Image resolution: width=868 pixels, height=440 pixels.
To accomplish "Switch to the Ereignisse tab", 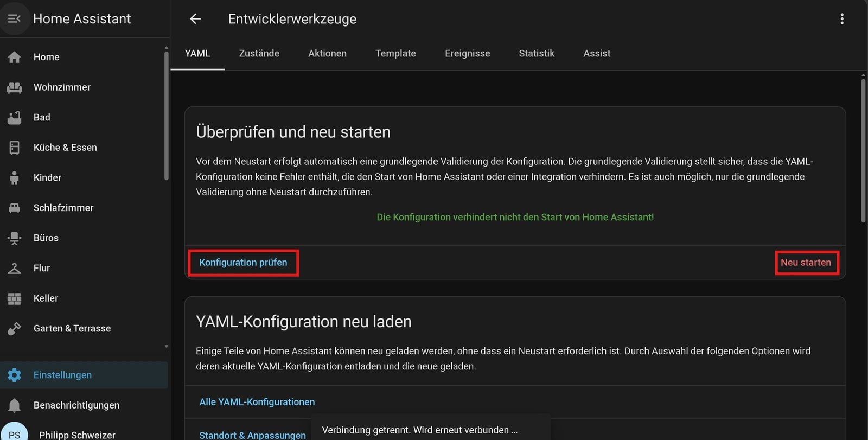I will (467, 53).
